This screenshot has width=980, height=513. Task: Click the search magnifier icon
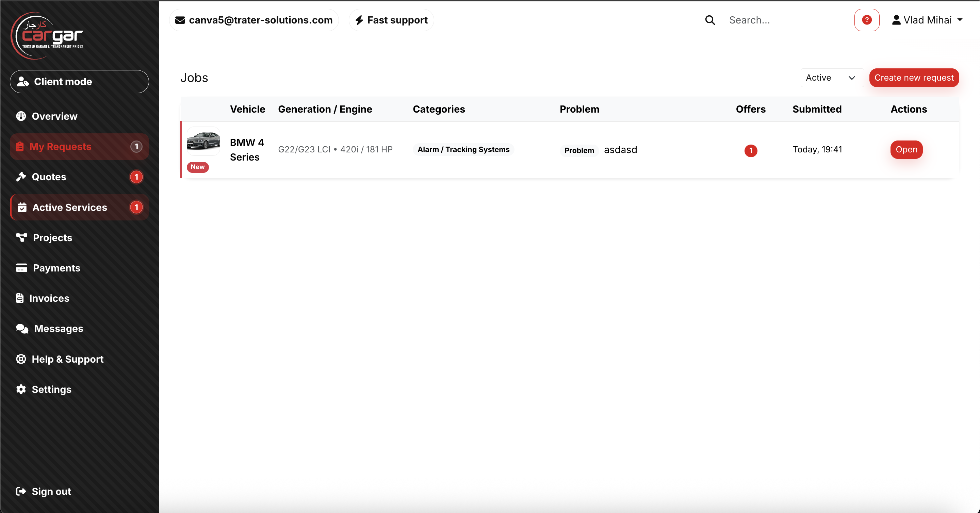click(x=709, y=20)
